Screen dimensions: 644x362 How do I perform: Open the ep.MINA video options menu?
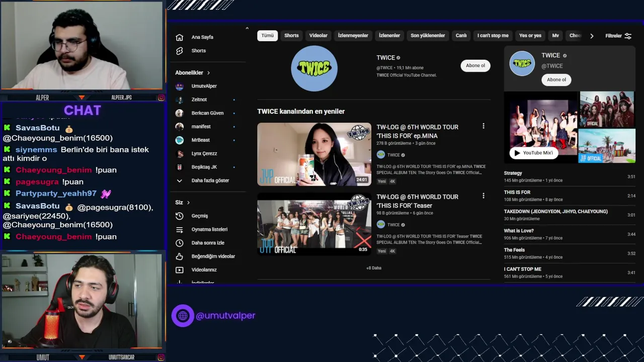click(484, 126)
